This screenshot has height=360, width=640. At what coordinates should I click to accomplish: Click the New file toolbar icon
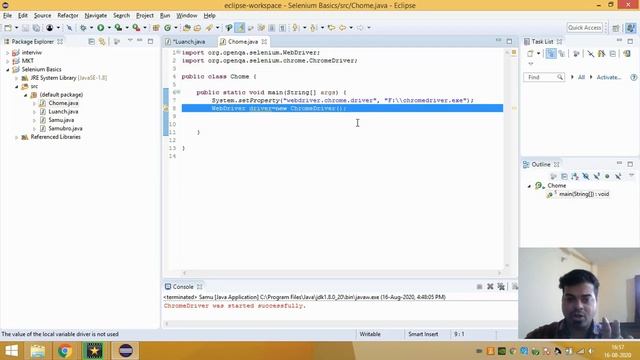click(8, 28)
